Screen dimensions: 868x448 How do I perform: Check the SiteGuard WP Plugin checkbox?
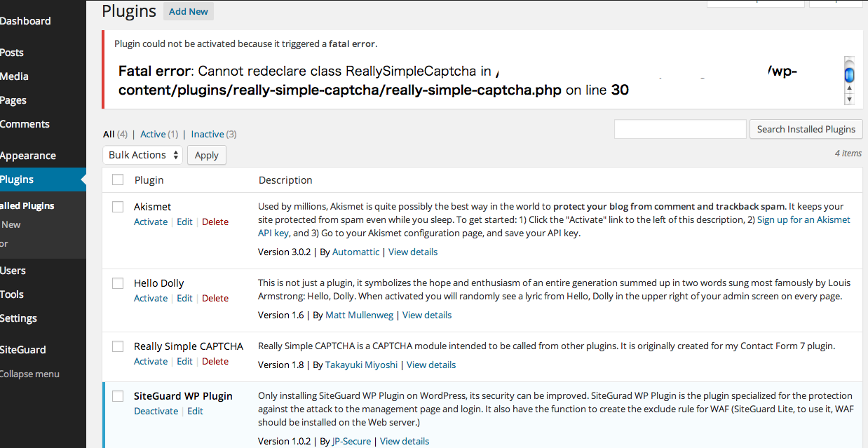click(118, 396)
